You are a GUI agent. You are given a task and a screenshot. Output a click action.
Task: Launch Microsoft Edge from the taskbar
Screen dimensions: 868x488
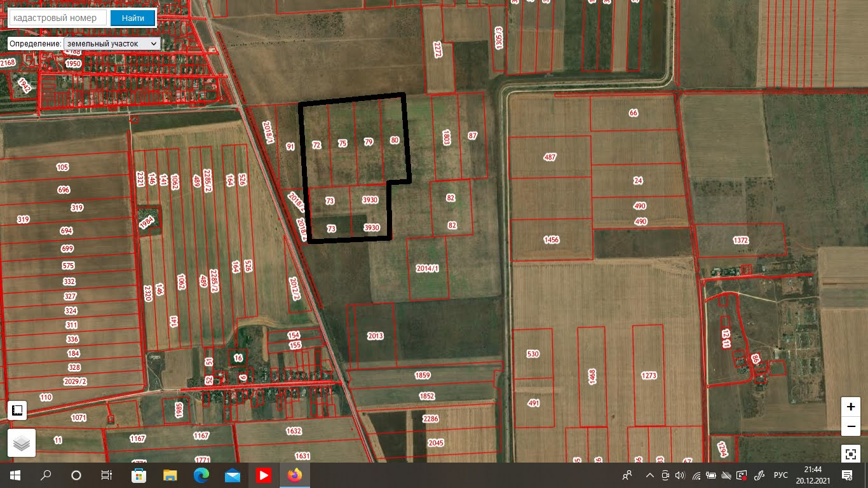tap(201, 475)
